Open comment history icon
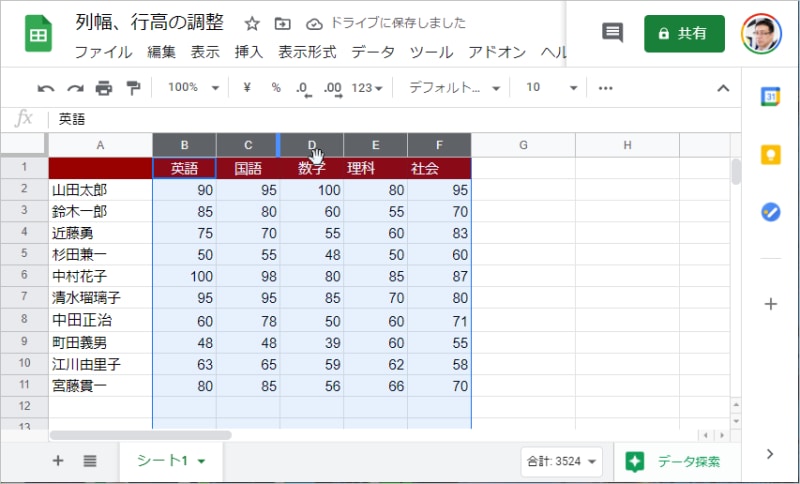800x484 pixels. pyautogui.click(x=612, y=33)
